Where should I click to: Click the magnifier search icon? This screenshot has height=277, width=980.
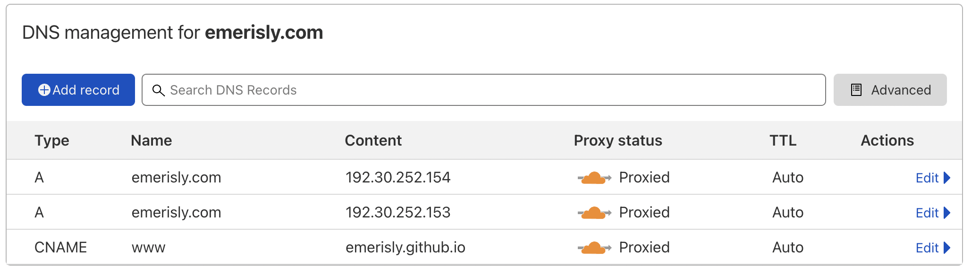click(x=158, y=90)
